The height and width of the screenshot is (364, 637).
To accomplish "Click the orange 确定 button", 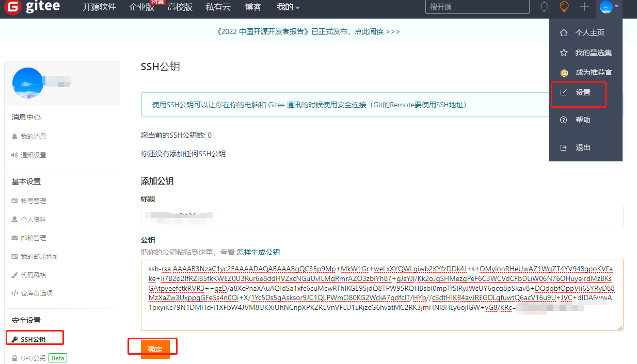I will click(x=155, y=349).
